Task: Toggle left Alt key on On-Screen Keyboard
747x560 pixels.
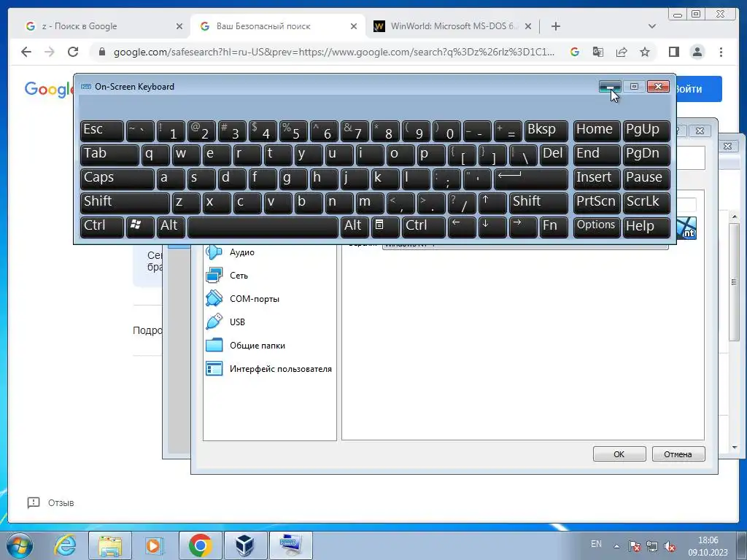Action: click(x=171, y=227)
